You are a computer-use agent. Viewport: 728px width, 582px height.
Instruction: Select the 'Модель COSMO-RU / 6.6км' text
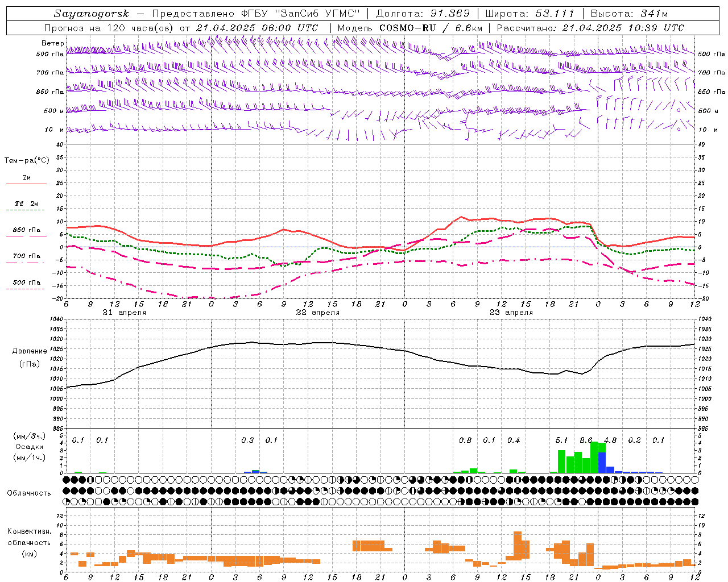[x=410, y=28]
